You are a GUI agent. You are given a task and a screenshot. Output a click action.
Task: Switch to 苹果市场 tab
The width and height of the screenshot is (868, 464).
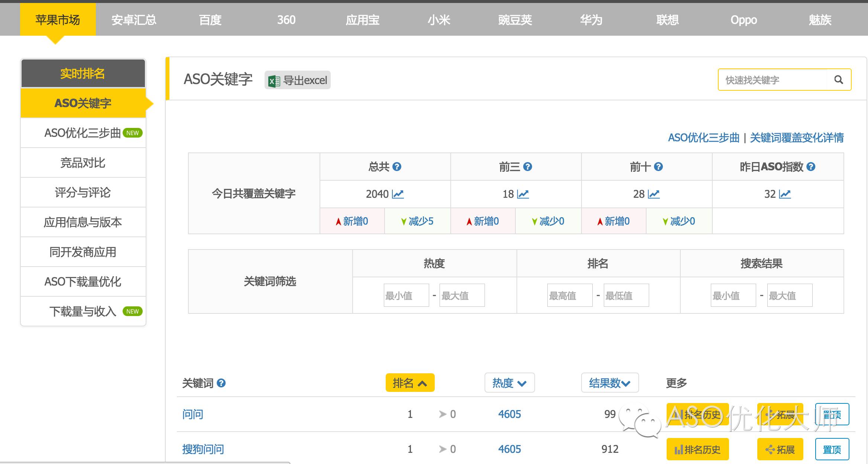pos(58,19)
